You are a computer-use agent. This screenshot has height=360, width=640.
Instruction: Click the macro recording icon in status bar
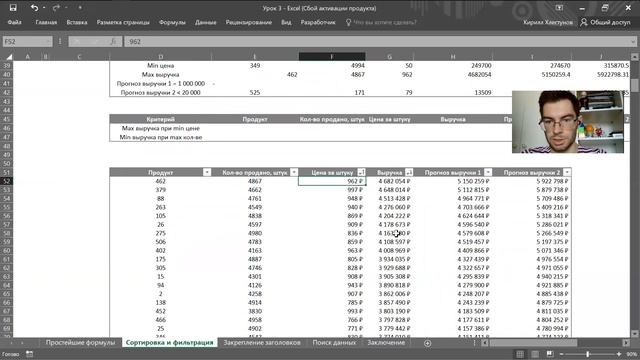pos(29,354)
